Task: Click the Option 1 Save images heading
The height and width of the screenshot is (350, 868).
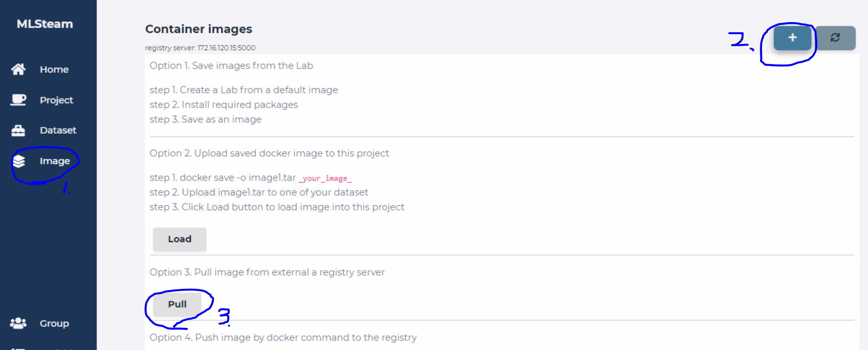Action: (231, 66)
